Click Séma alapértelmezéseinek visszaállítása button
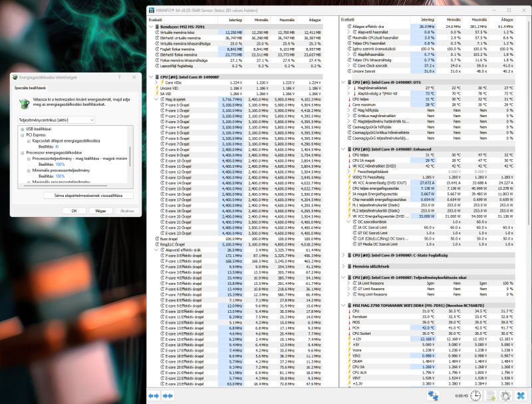This screenshot has width=532, height=404. 88,196
